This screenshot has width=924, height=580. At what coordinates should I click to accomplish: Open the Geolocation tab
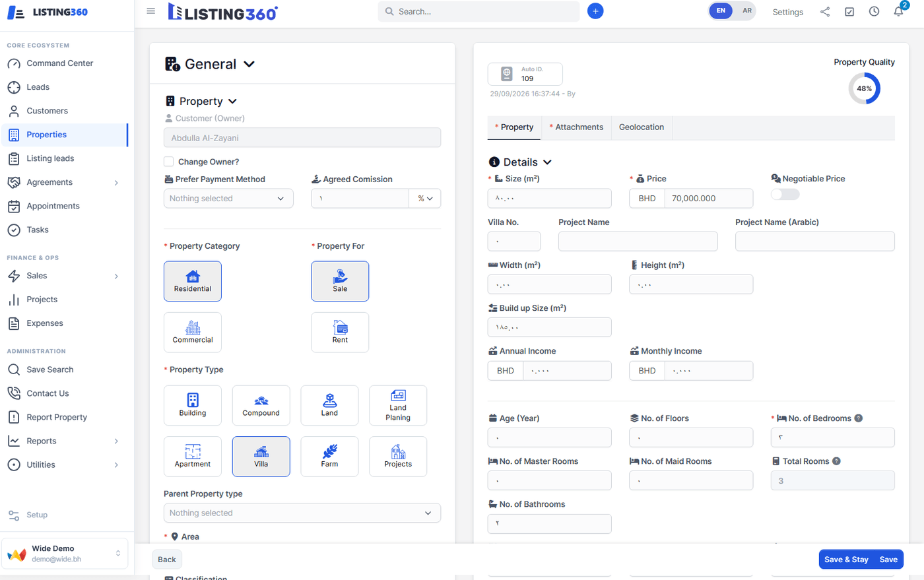(642, 127)
